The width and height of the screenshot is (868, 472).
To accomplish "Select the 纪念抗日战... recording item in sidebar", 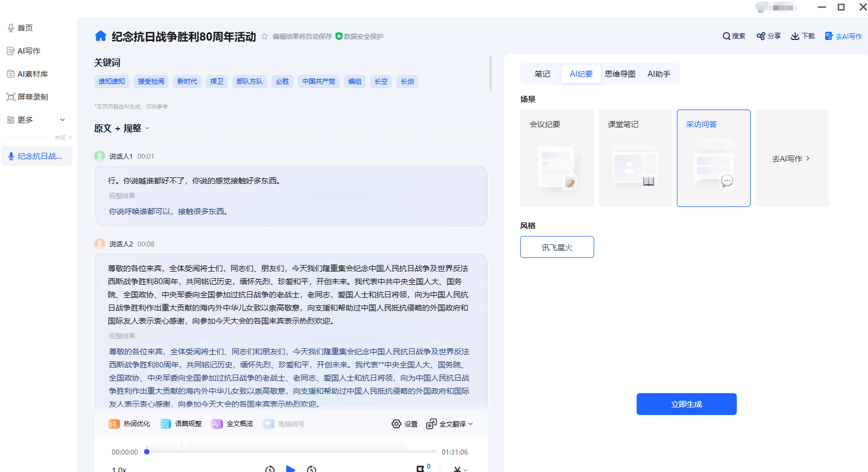I will (36, 156).
